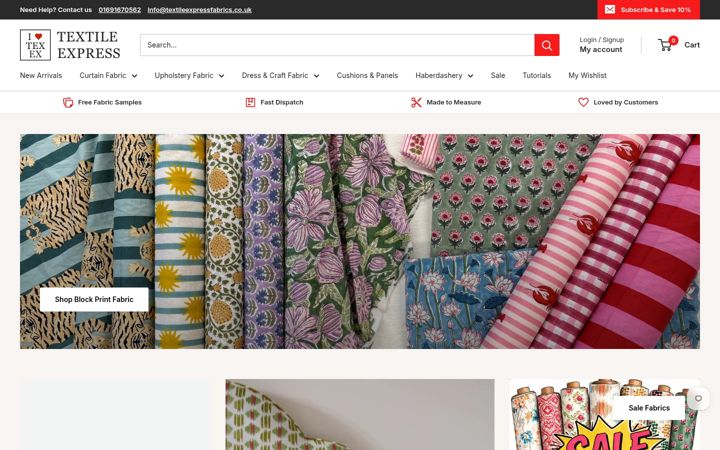Image resolution: width=720 pixels, height=450 pixels.
Task: Click the Sale Fabrics button
Action: click(x=649, y=408)
